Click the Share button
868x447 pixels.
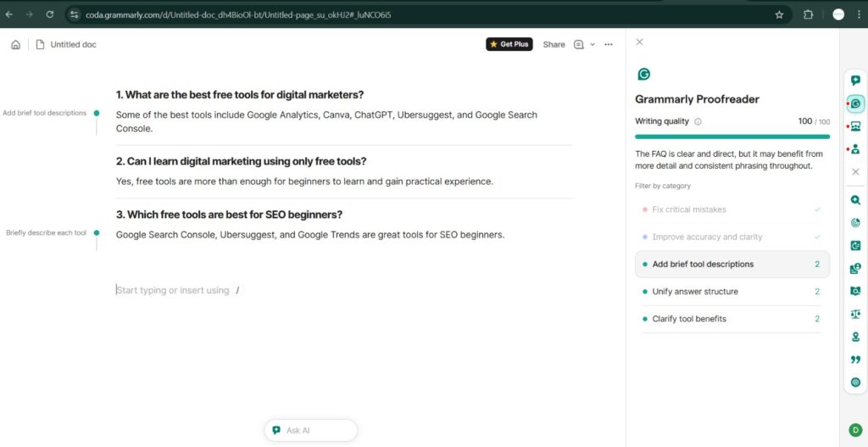tap(554, 45)
